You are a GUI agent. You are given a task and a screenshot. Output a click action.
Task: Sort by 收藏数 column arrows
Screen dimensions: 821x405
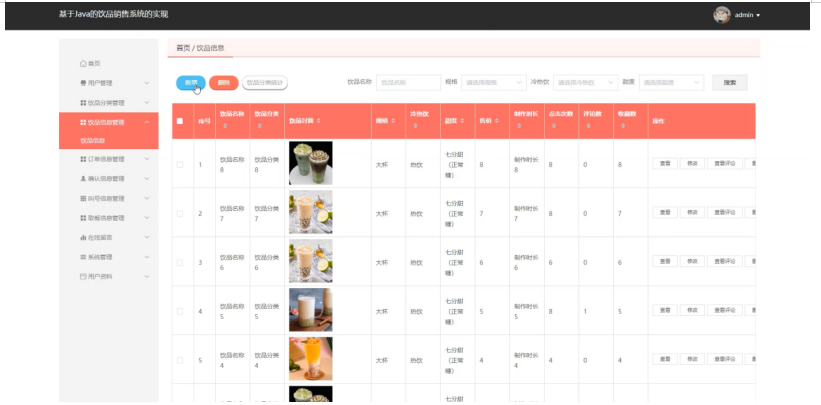[623, 126]
